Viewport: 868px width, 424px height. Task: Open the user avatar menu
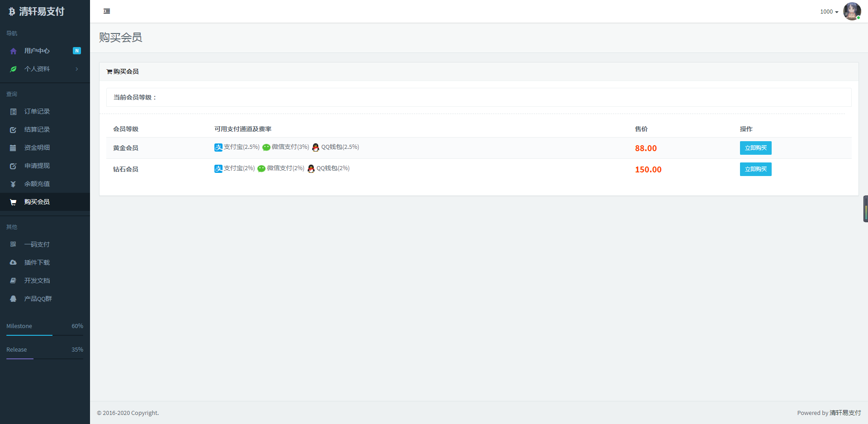(x=852, y=11)
